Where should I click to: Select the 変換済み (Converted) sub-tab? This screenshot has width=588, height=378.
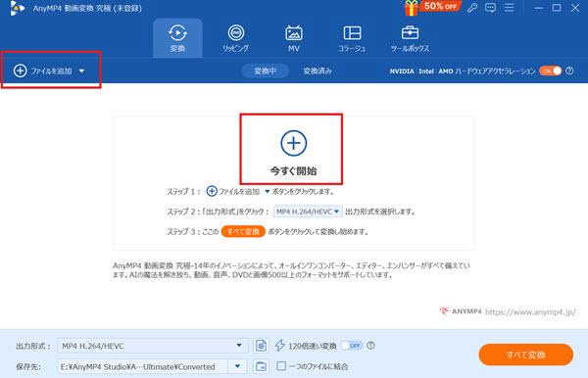click(318, 71)
